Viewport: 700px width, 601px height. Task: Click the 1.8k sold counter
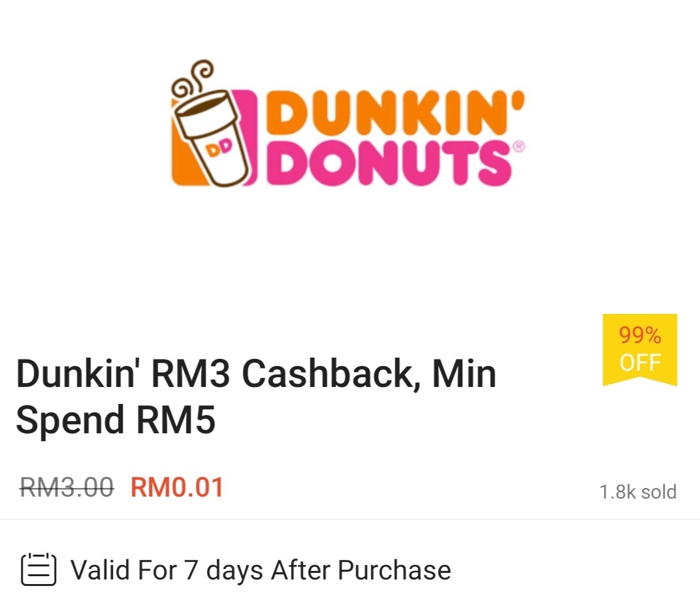click(x=638, y=491)
